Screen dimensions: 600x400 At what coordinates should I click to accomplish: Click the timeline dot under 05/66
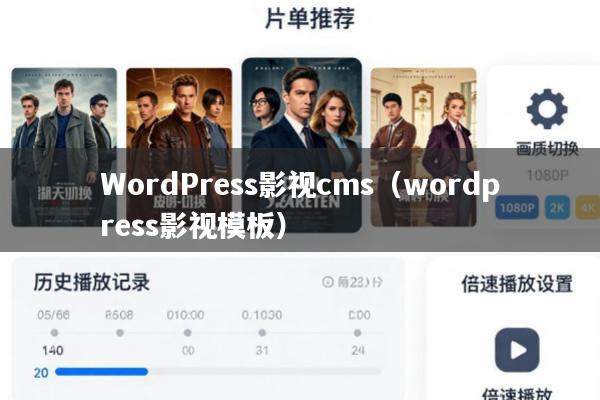point(54,333)
